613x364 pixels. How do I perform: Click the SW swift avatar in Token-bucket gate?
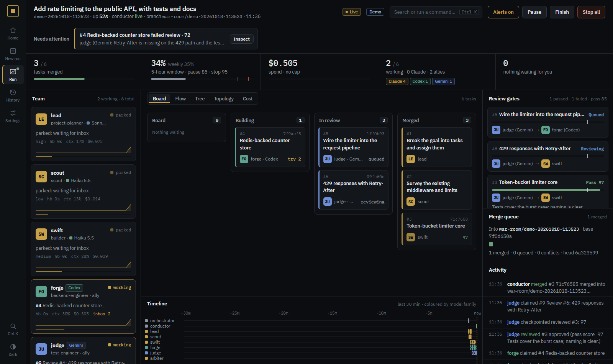(546, 198)
